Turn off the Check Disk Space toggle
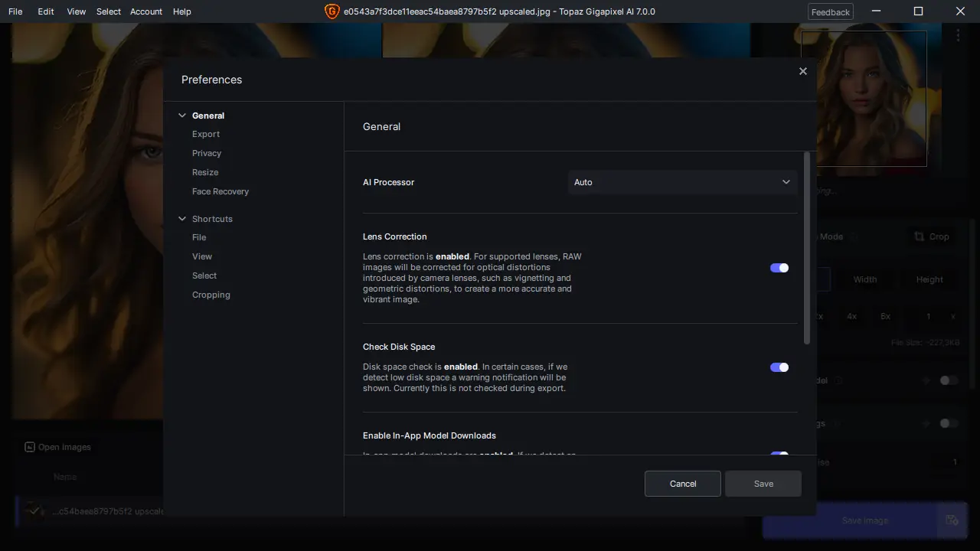980x551 pixels. (779, 367)
